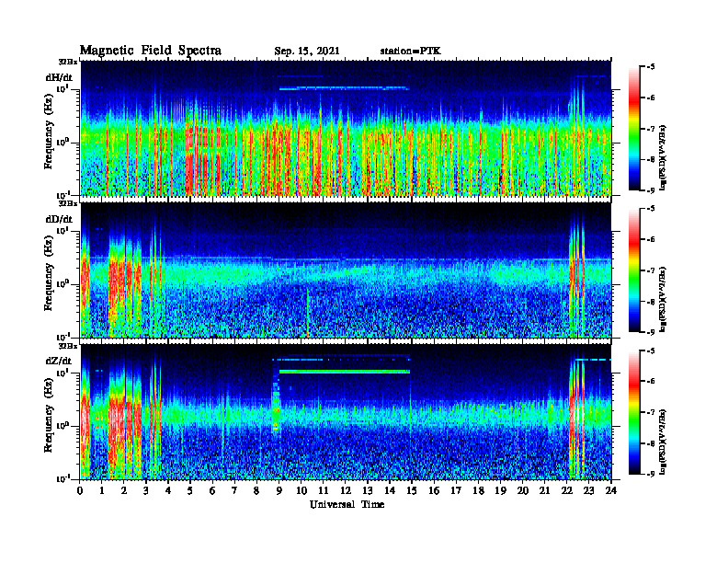Click hour tick label "3" on time axis
Screen dimensions: 728x563
point(146,491)
